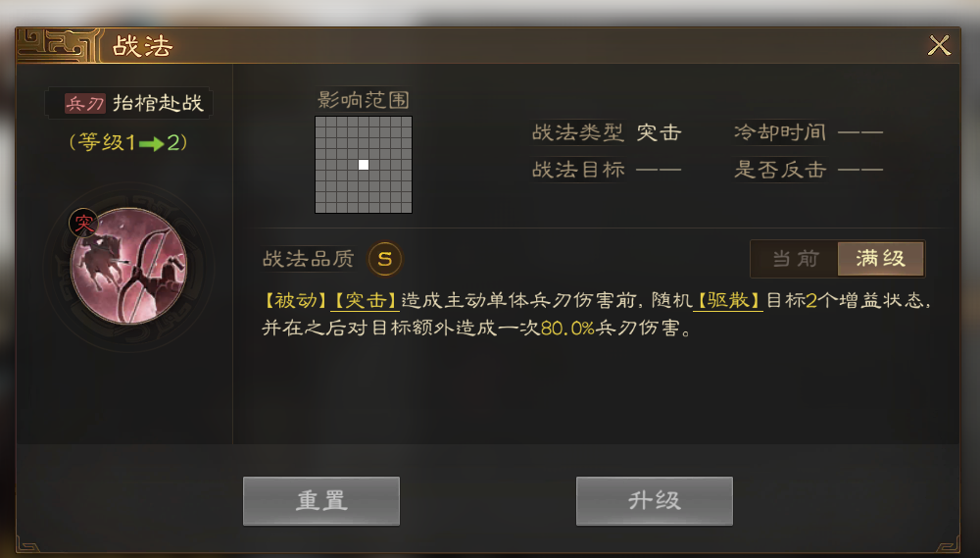
Task: Click the 是否反击 field
Action: pyautogui.click(x=808, y=170)
